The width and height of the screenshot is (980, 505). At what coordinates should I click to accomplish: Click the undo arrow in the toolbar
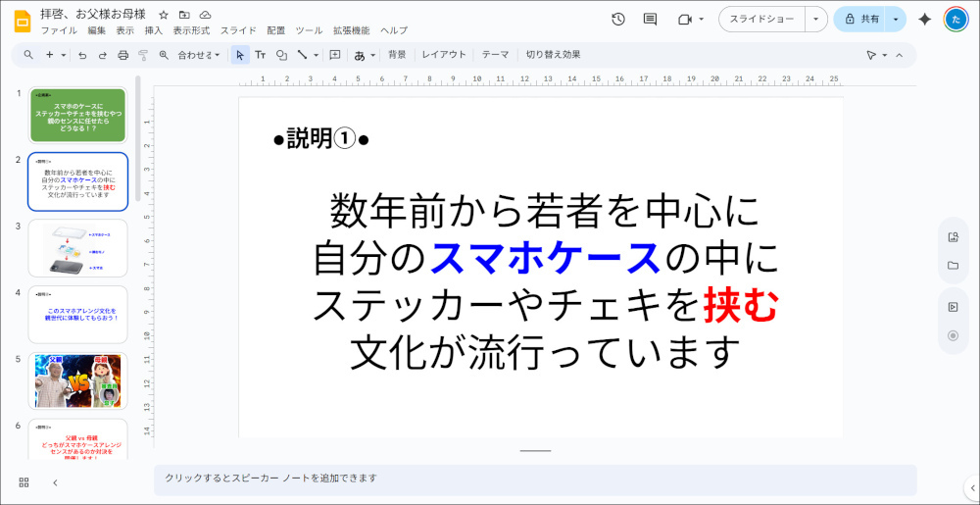tap(84, 55)
